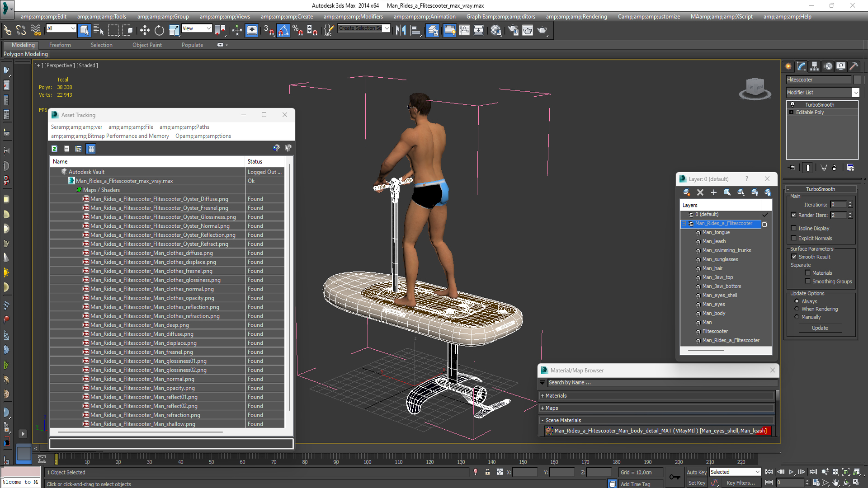
Task: Click the ViewCube in the viewport
Action: coord(755,88)
